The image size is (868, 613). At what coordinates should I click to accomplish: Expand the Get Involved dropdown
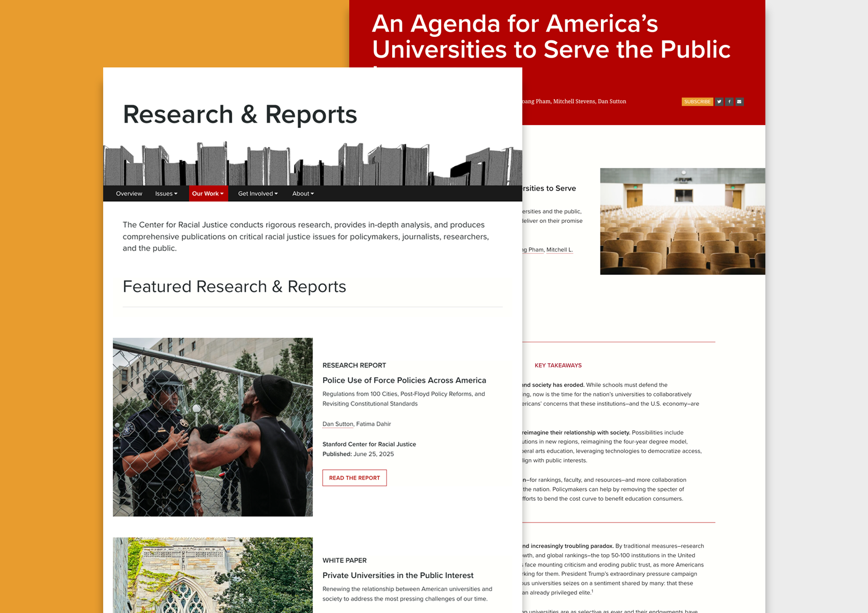click(x=257, y=194)
